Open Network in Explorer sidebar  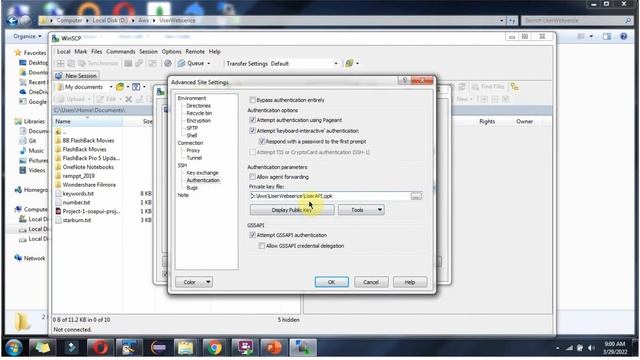tap(31, 258)
